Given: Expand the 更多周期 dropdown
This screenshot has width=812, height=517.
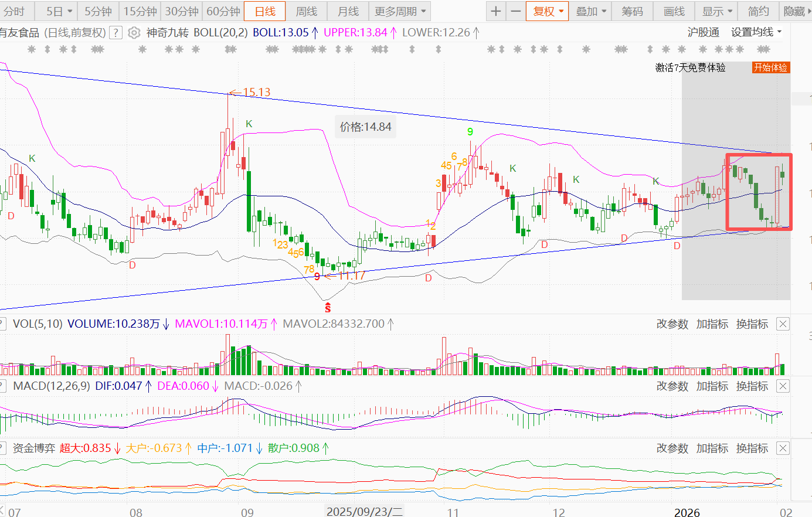Looking at the screenshot, I should click(x=400, y=11).
